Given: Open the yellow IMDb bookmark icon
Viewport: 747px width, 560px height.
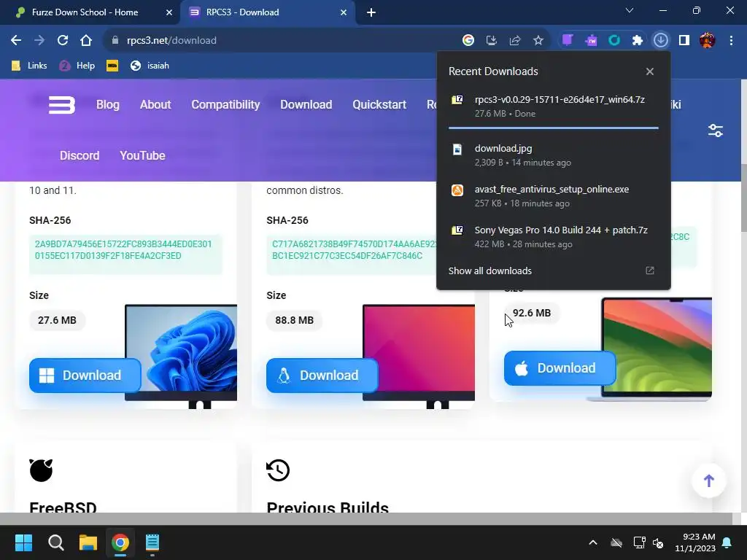Looking at the screenshot, I should (x=112, y=66).
